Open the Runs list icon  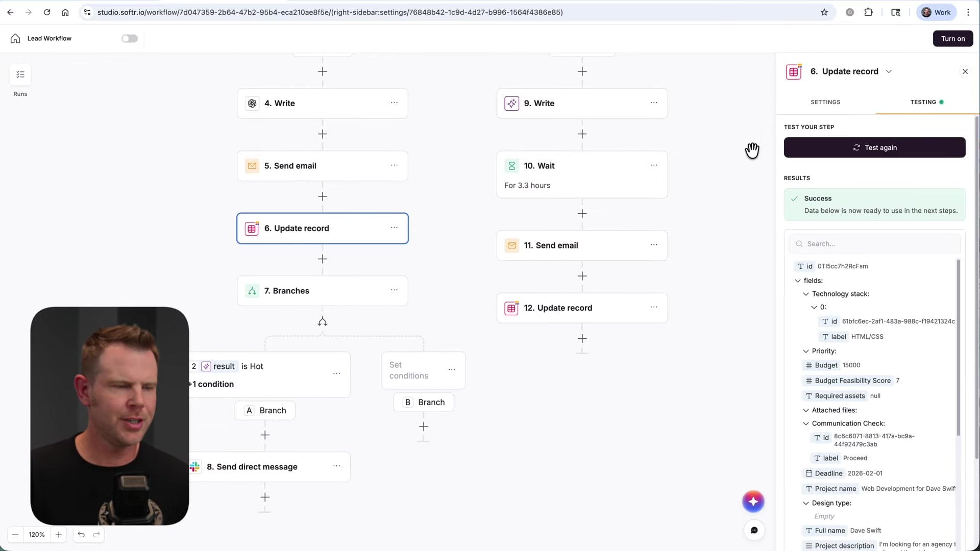20,74
